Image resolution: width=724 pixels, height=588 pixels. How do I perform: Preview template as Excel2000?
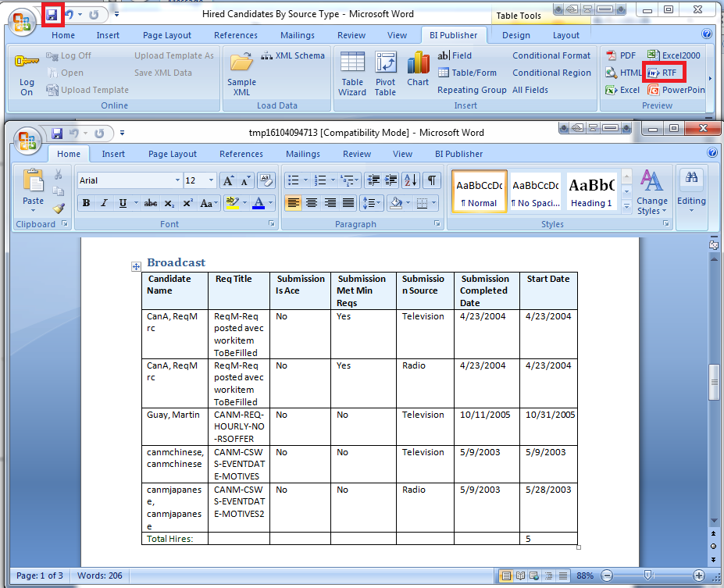(674, 55)
